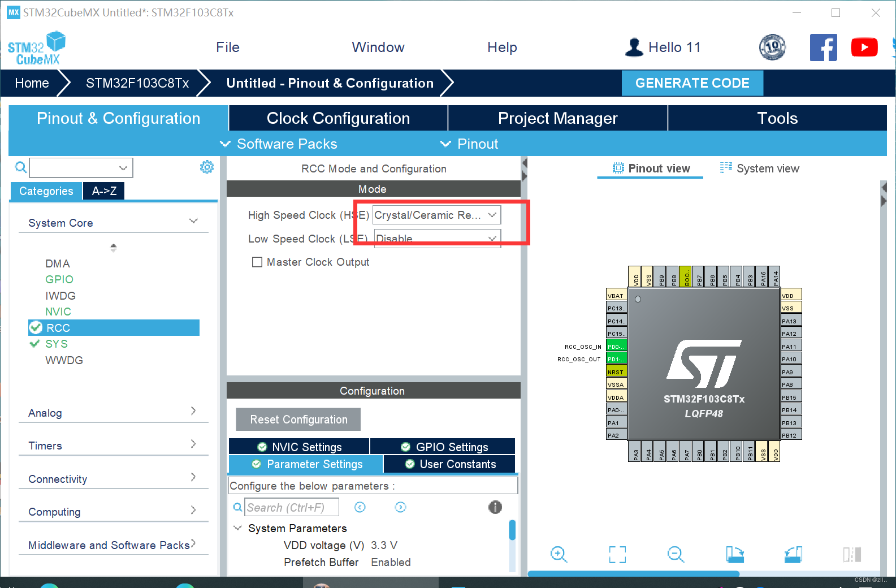The height and width of the screenshot is (588, 896).
Task: Select GPIO in System Core
Action: coord(59,279)
